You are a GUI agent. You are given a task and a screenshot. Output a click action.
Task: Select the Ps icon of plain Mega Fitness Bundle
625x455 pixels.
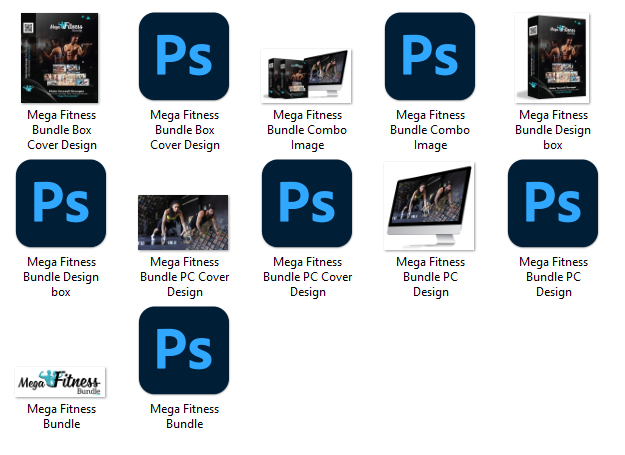(184, 350)
